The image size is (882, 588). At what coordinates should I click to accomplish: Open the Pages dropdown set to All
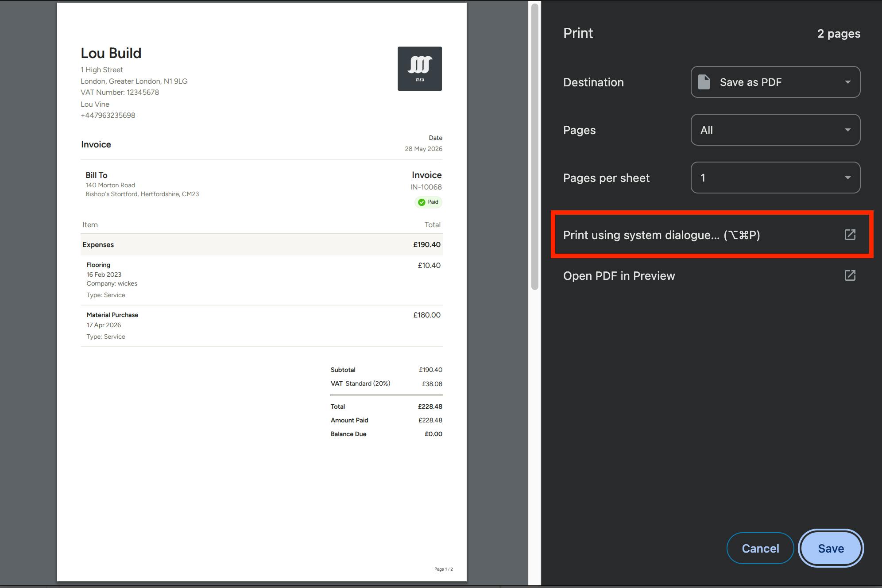point(775,130)
